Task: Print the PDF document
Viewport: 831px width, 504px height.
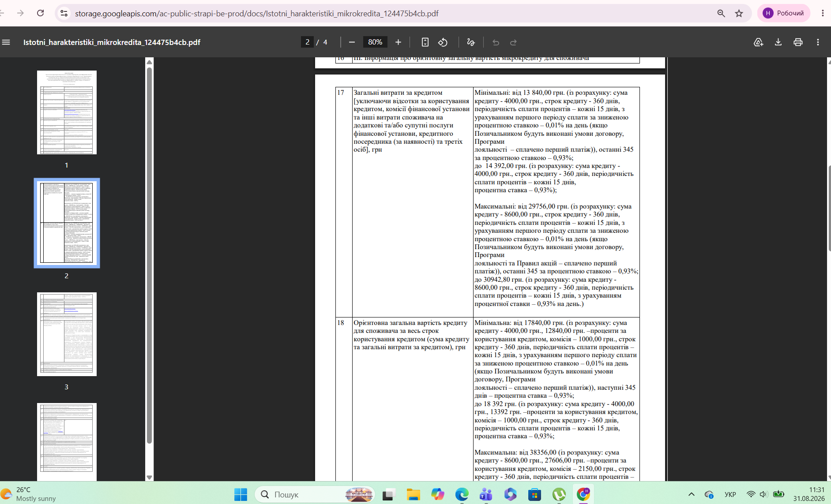Action: (798, 42)
